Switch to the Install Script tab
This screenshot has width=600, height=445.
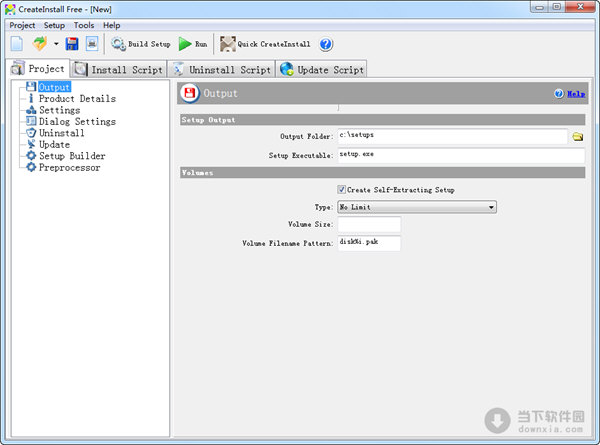(119, 69)
